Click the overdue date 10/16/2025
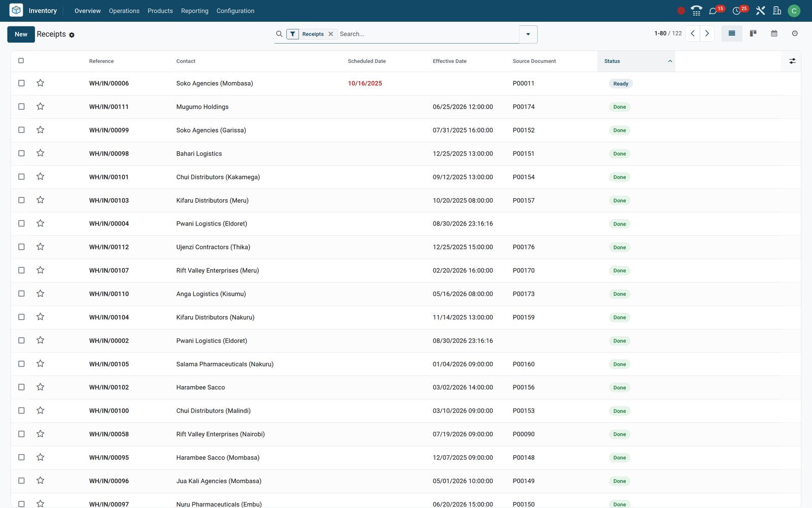The height and width of the screenshot is (508, 812). tap(365, 83)
